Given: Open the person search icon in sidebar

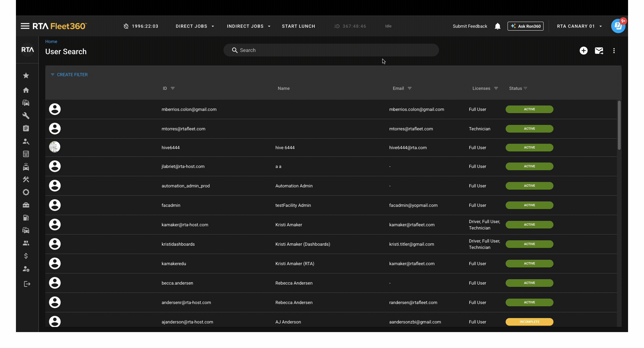Looking at the screenshot, I should pyautogui.click(x=26, y=141).
